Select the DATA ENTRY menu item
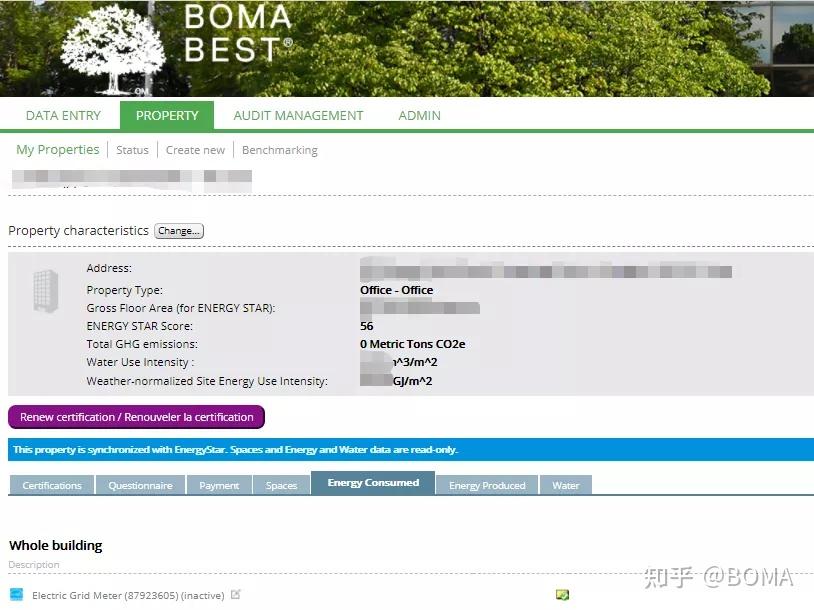This screenshot has width=814, height=610. (x=62, y=115)
